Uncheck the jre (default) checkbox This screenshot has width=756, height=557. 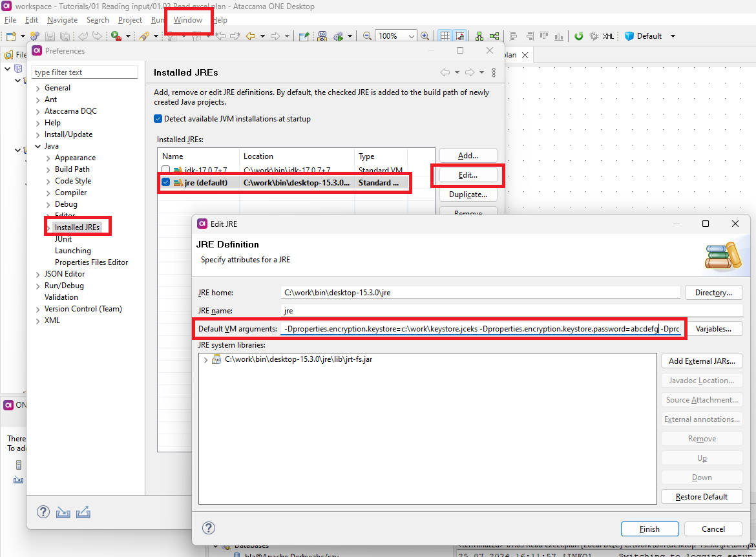pyautogui.click(x=166, y=183)
